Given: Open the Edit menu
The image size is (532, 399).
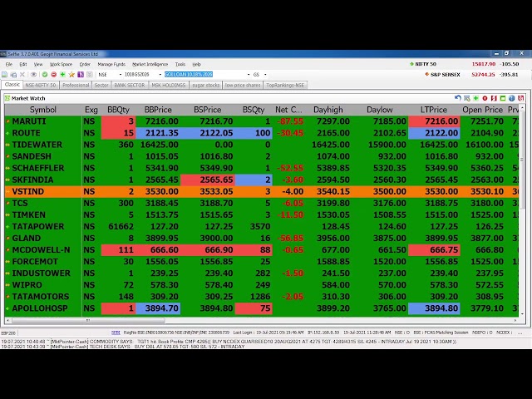Looking at the screenshot, I should [23, 64].
